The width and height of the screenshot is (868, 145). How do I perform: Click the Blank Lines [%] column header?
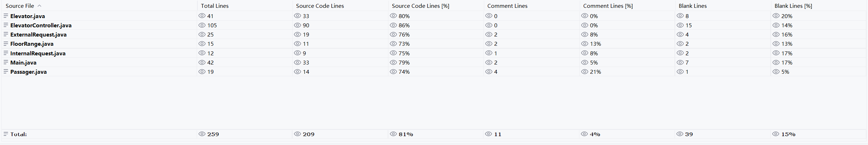click(x=793, y=6)
